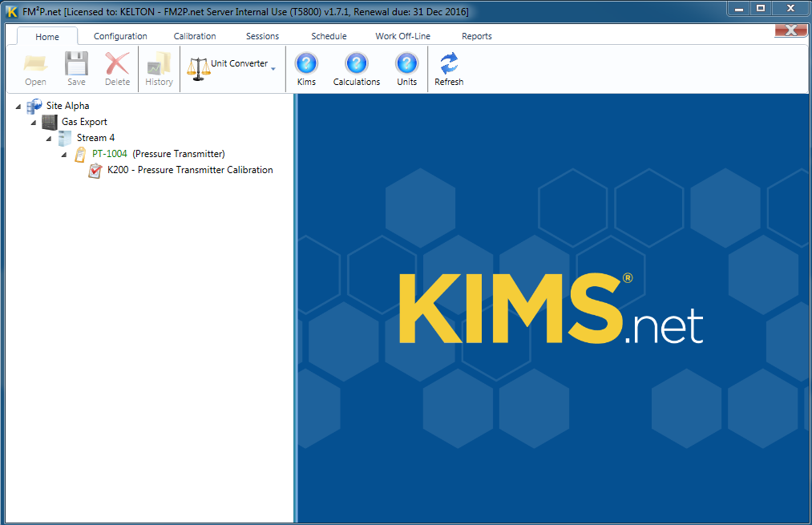Open the Unit Converter dropdown arrow
The height and width of the screenshot is (525, 812).
[x=273, y=69]
